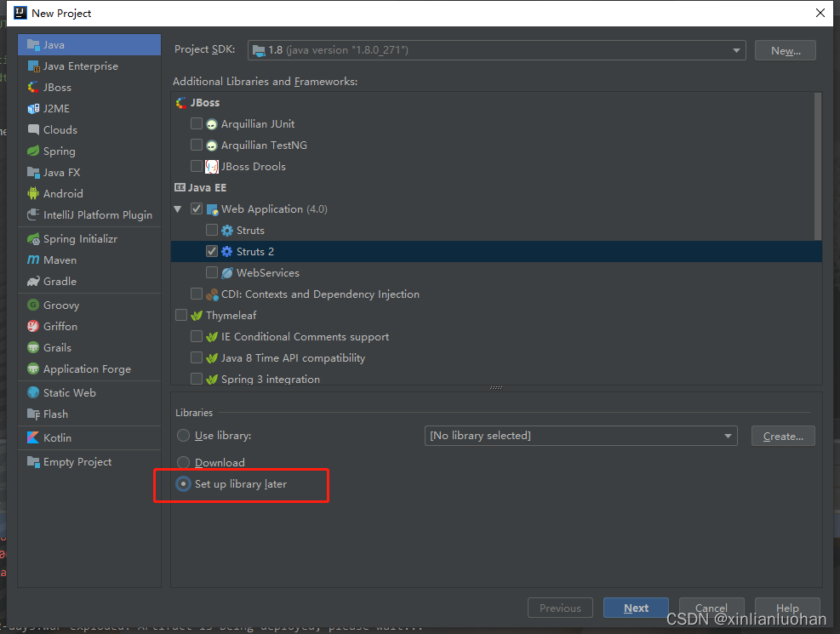Click the Empty Project folder icon

33,461
